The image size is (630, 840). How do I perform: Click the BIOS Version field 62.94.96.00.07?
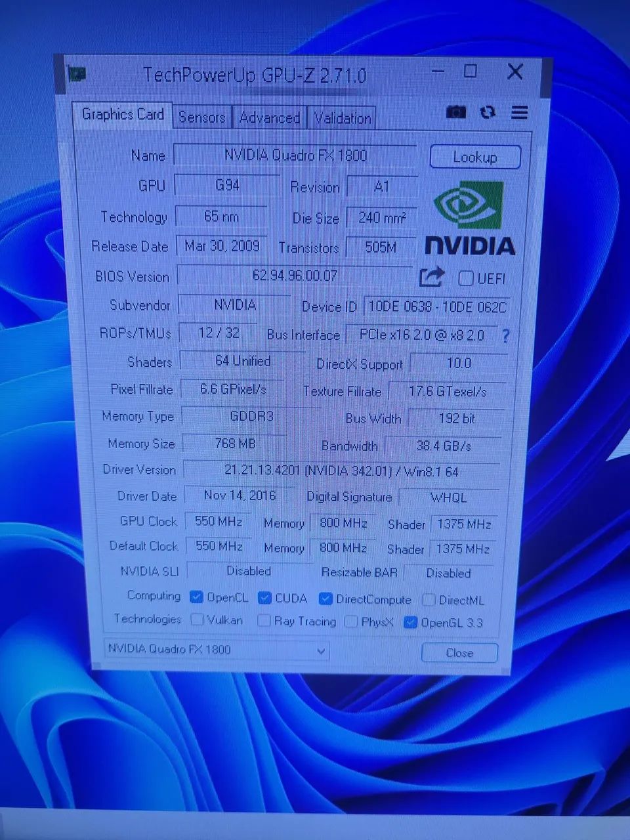pyautogui.click(x=295, y=276)
